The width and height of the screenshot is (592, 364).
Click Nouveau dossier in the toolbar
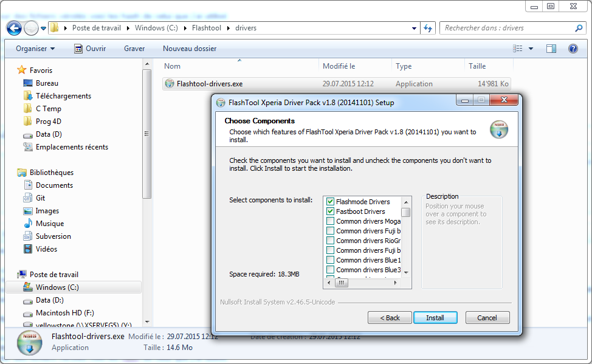[x=190, y=49]
